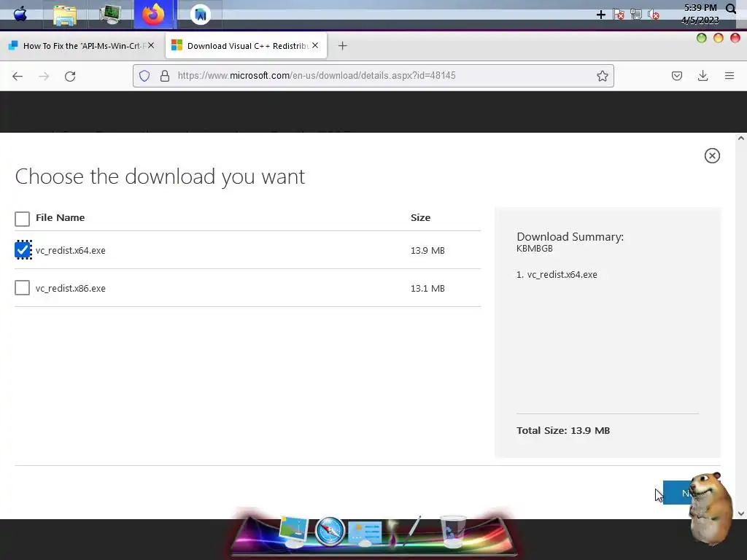747x560 pixels.
Task: Uncheck the vc_redist.x64.exe checkbox
Action: pos(23,250)
